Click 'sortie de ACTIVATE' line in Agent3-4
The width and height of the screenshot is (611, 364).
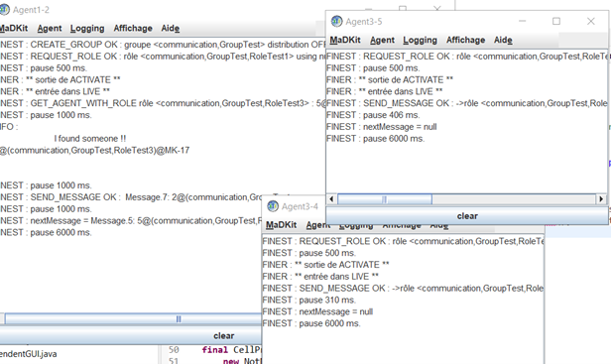click(325, 265)
